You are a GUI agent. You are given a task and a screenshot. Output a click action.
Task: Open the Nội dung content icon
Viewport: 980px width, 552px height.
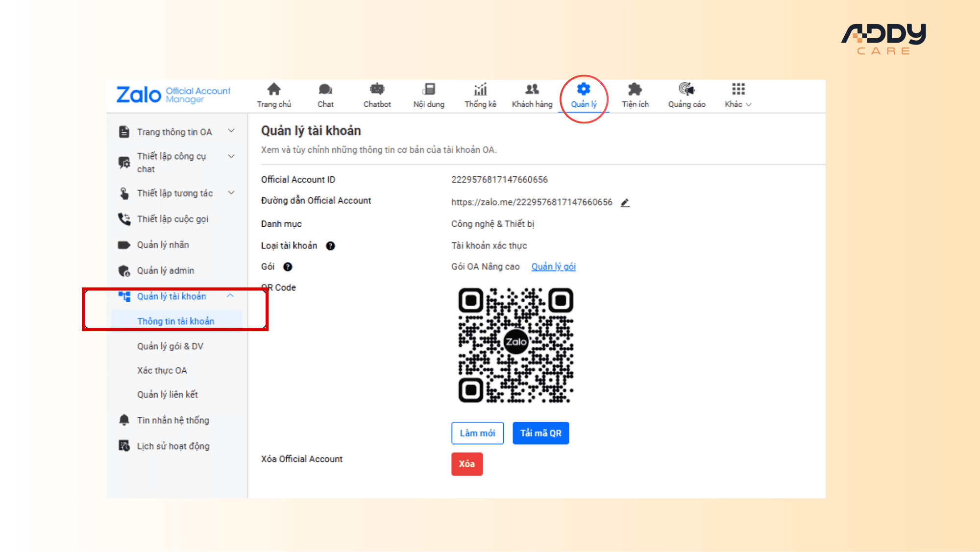429,89
